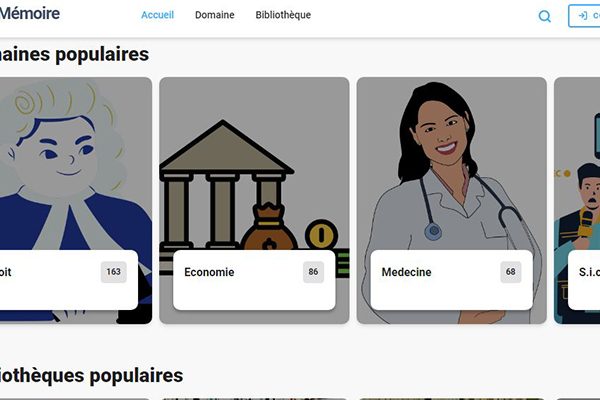This screenshot has height=400, width=600.
Task: Click the login arrow icon button
Action: tap(585, 16)
